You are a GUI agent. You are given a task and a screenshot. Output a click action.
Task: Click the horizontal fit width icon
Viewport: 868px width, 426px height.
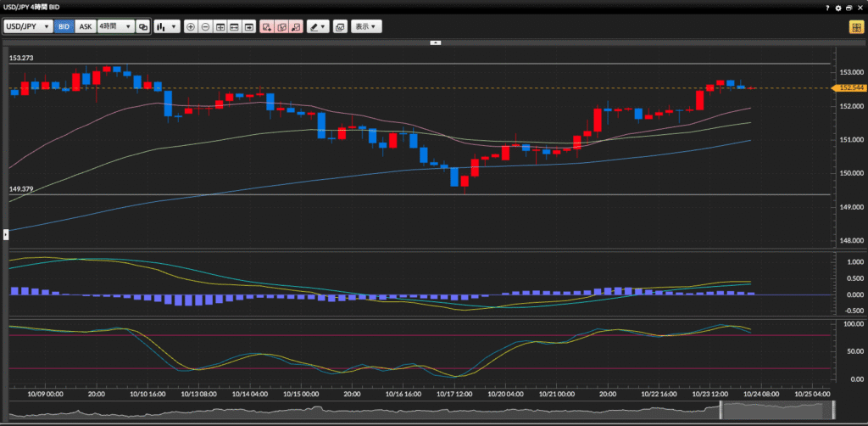(x=235, y=26)
